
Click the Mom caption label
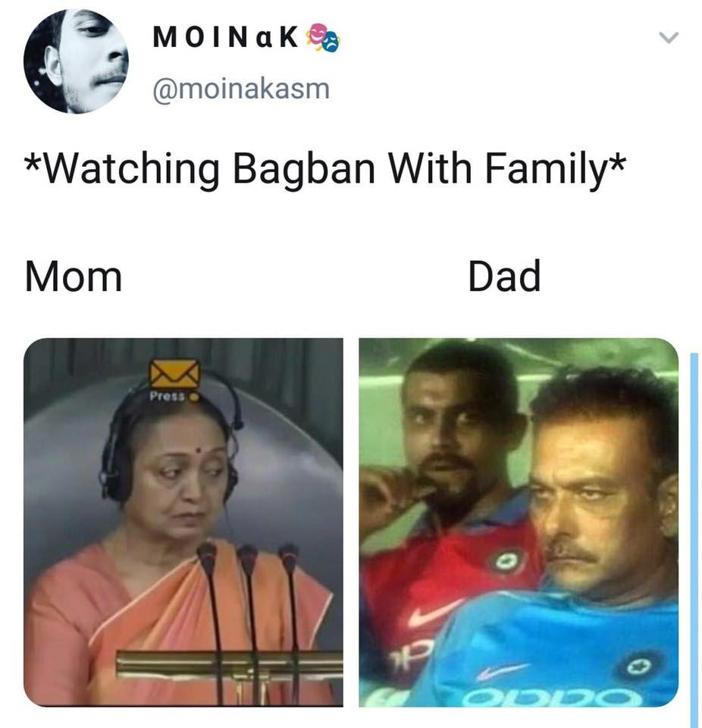click(x=74, y=277)
